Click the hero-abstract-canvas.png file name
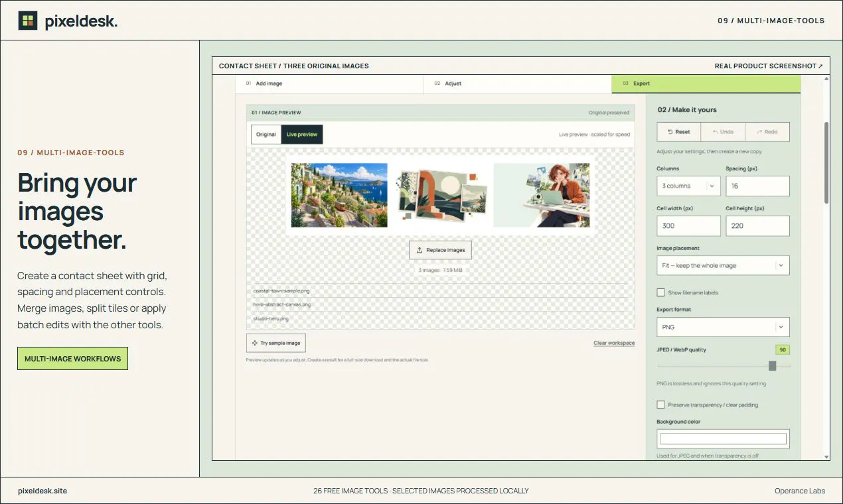The image size is (843, 504). coord(282,304)
